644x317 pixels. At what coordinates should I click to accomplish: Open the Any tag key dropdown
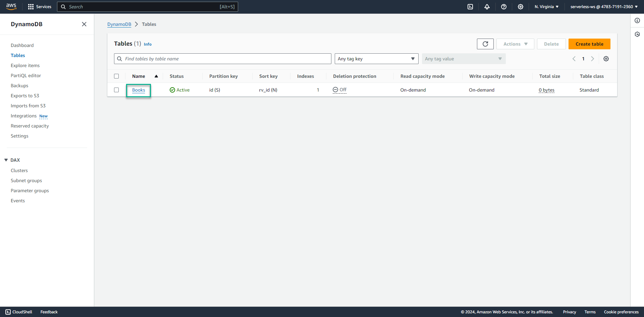click(377, 59)
